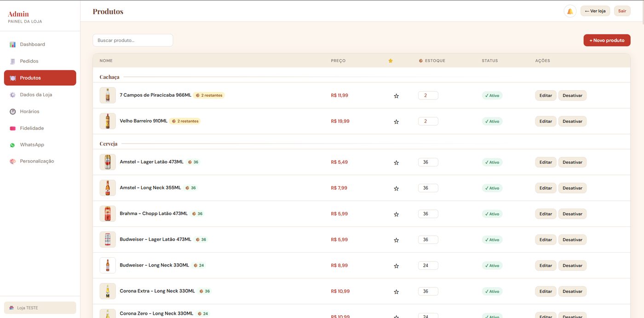Deactivate Brahma Chopp Latão 473ML
Viewport: 644px width, 318px height.
[572, 214]
